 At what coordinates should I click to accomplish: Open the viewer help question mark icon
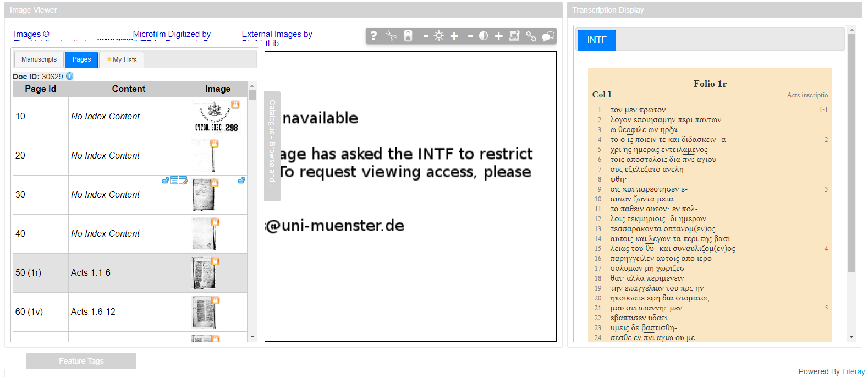tap(374, 36)
